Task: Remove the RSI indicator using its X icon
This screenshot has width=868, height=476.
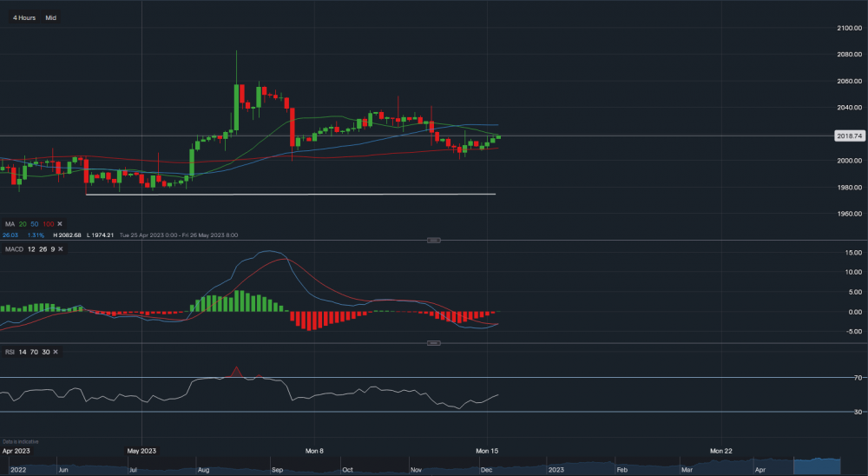Action: 56,352
